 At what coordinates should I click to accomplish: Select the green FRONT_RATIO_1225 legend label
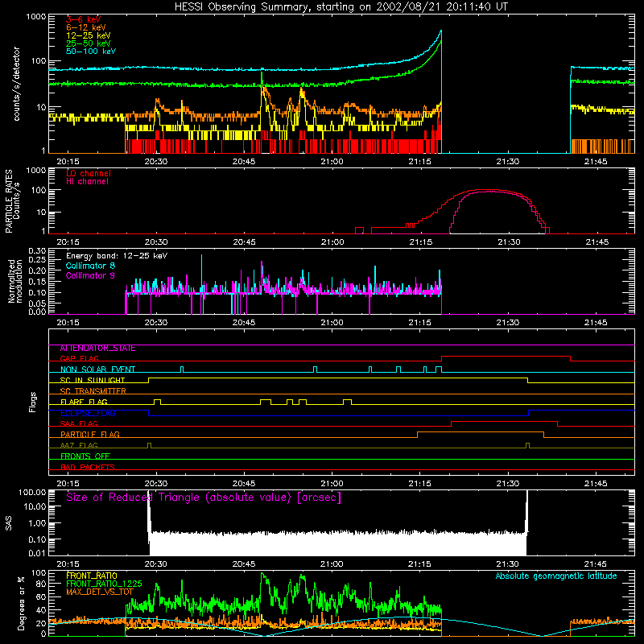pyautogui.click(x=104, y=584)
